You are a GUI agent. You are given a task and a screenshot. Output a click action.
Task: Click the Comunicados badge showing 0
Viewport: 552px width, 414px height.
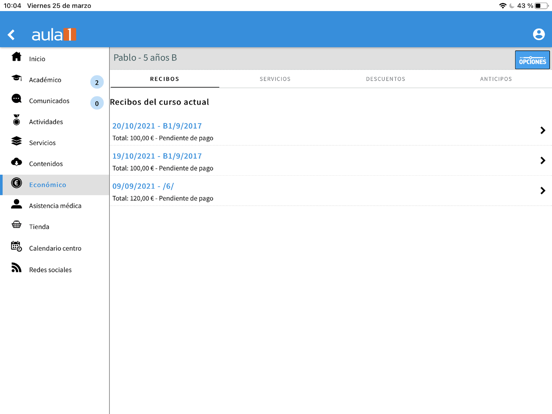(97, 104)
